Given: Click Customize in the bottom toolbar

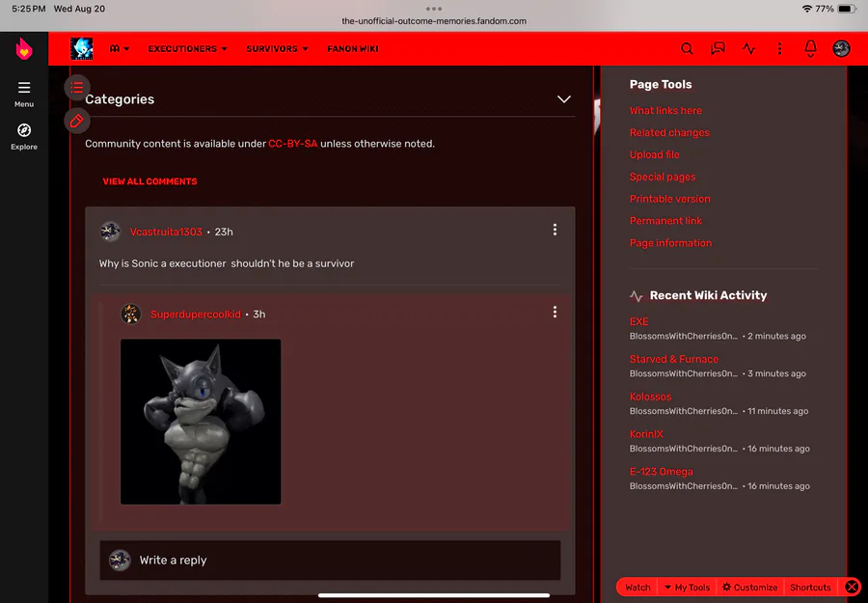Looking at the screenshot, I should tap(750, 588).
